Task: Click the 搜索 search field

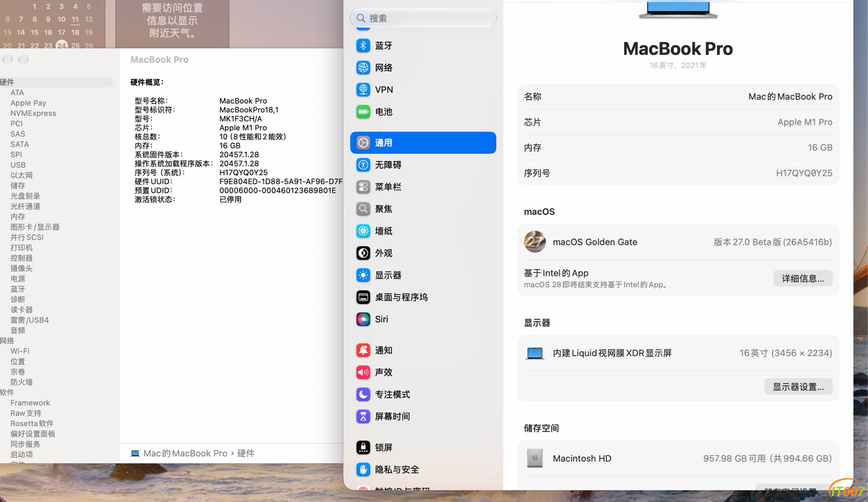Action: [x=423, y=18]
